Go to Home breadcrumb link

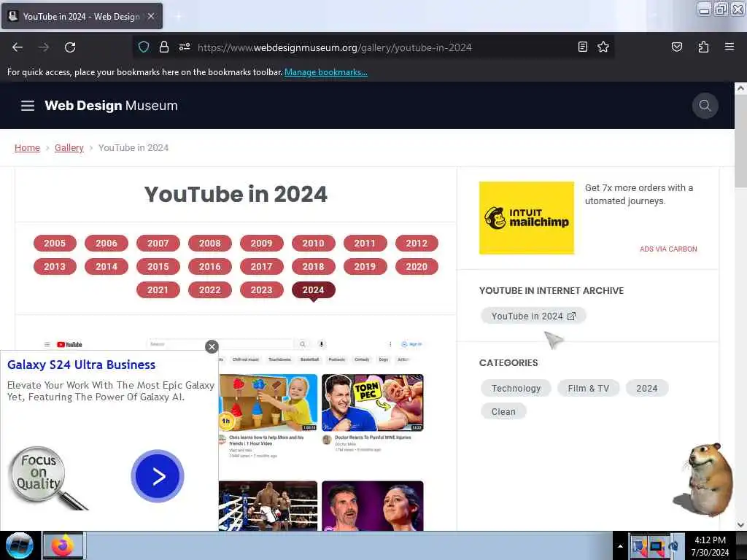click(27, 147)
